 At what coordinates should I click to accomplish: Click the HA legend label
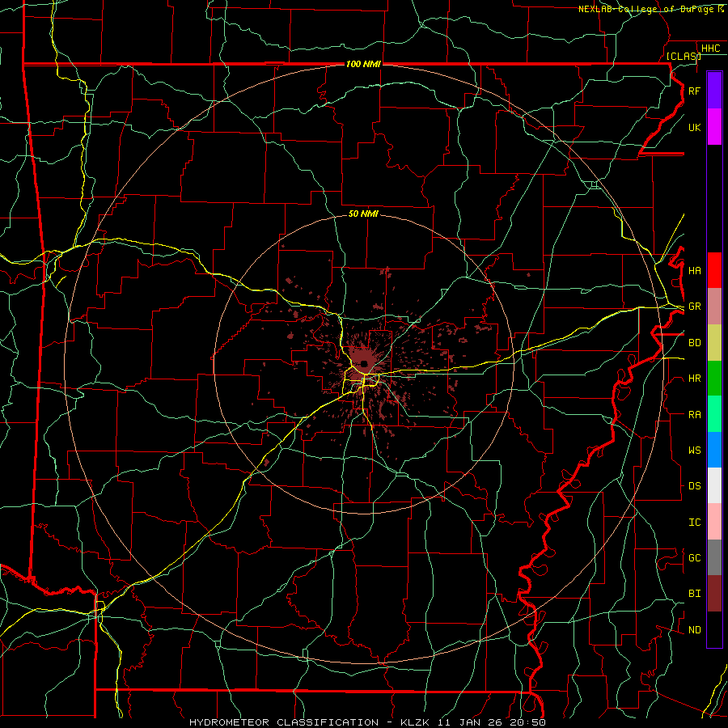(x=695, y=271)
